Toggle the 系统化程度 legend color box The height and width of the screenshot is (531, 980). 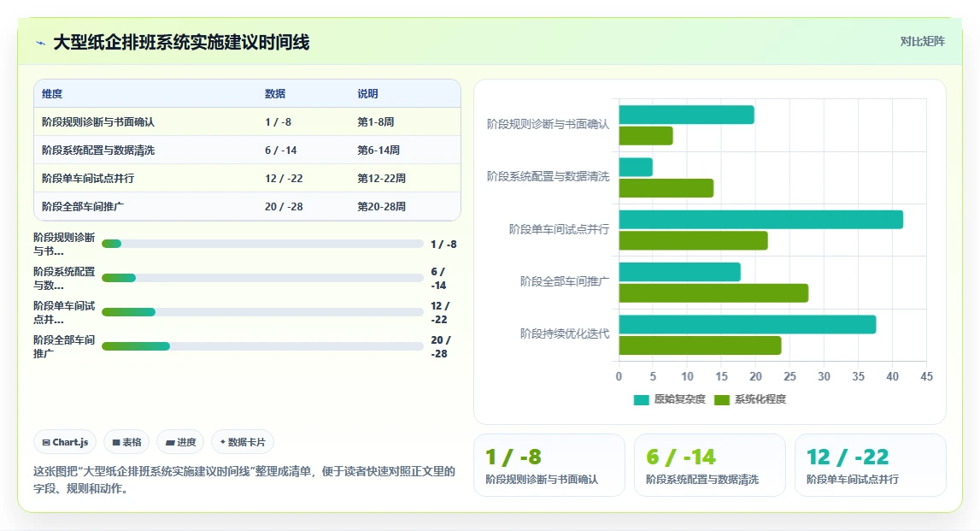point(722,399)
